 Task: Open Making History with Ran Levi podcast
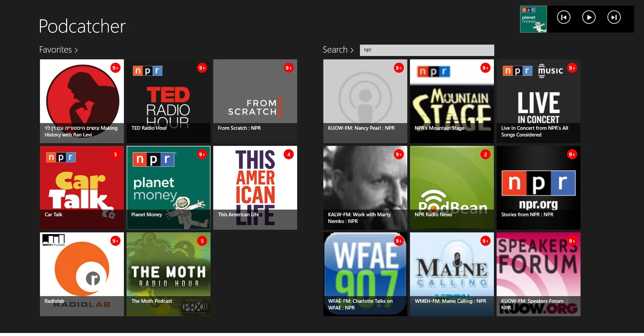click(x=82, y=101)
